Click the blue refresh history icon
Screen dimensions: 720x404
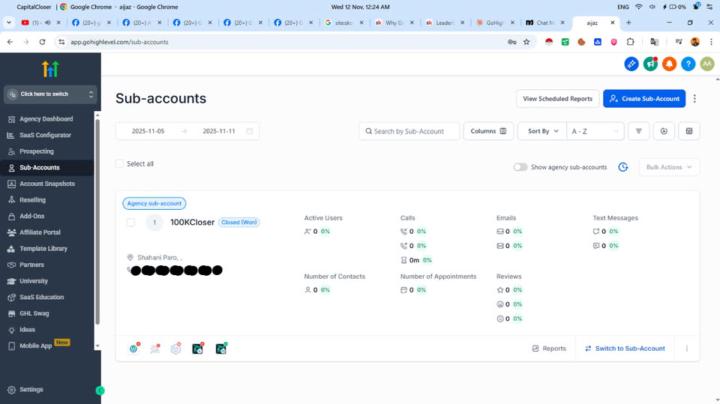tap(623, 167)
